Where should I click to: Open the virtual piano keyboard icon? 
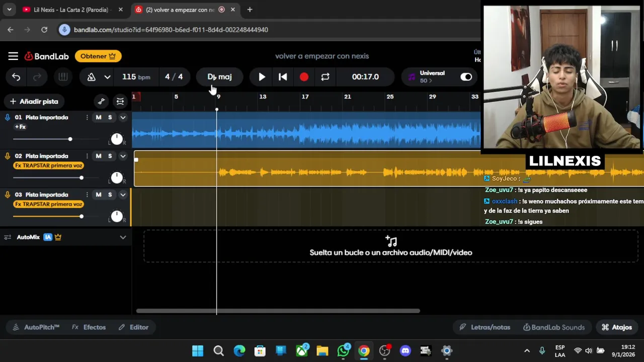coord(63,77)
